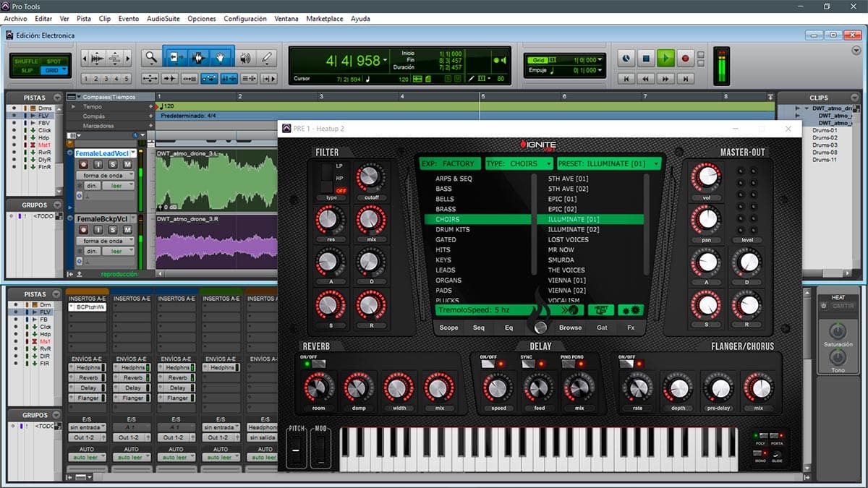This screenshot has width=868, height=488.
Task: Select the Grabber hand tool
Action: click(x=221, y=58)
